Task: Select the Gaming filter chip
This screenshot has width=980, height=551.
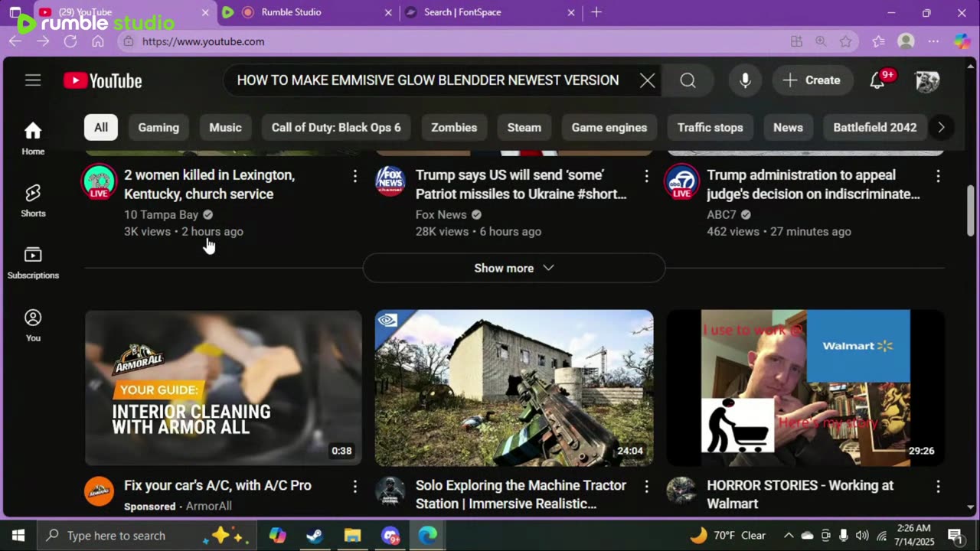Action: point(158,128)
